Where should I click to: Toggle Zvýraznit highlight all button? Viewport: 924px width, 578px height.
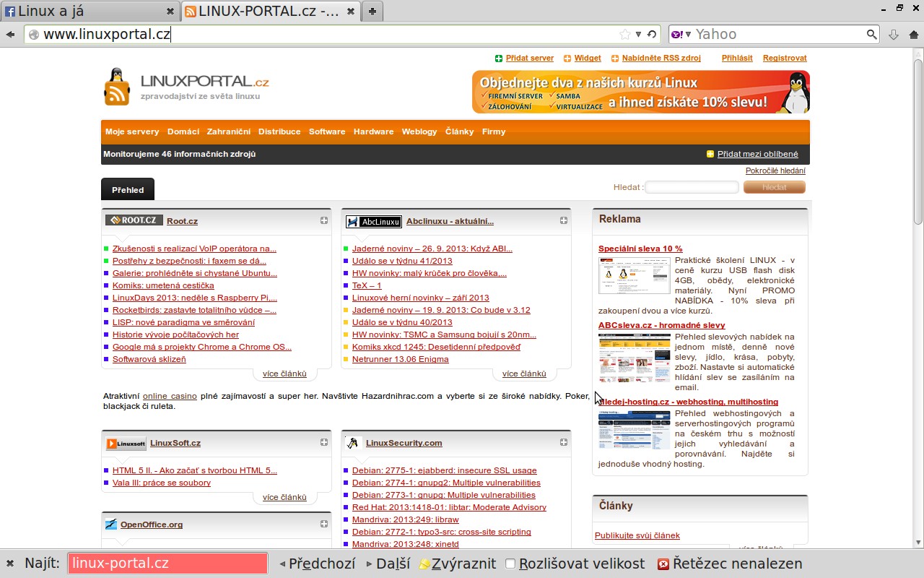pos(458,564)
